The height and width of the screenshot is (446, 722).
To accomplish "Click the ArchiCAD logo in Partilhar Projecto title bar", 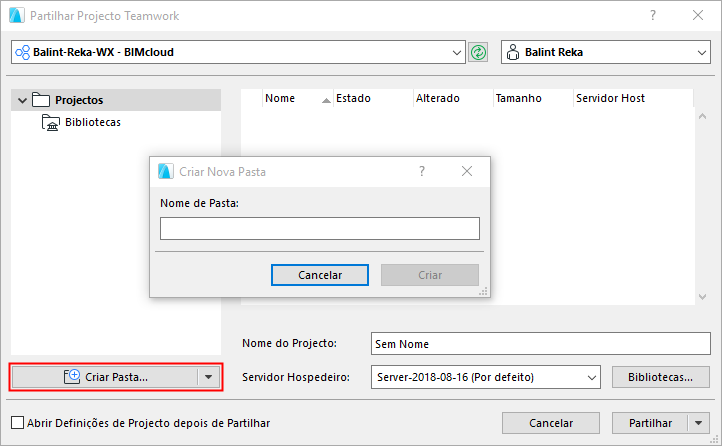I will tap(17, 15).
